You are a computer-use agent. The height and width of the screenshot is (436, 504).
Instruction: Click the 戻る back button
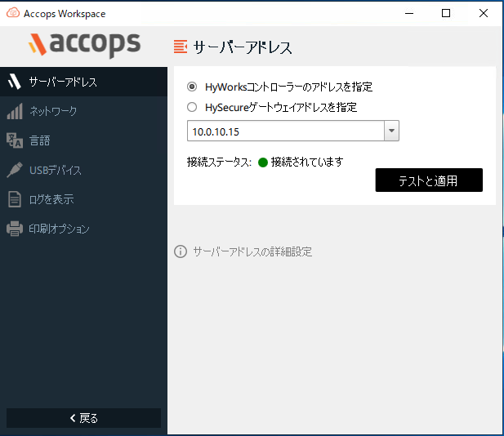click(x=83, y=418)
